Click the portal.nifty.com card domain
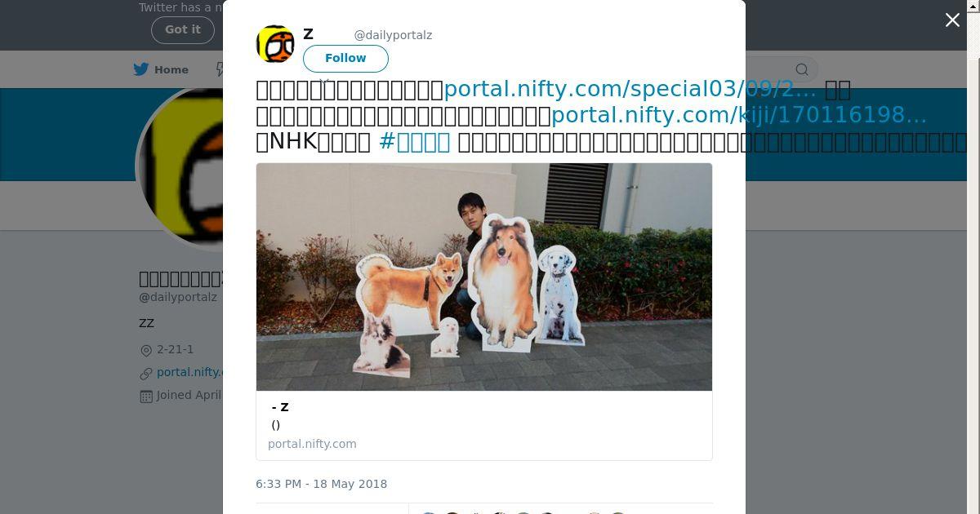Image resolution: width=980 pixels, height=514 pixels. click(x=312, y=444)
